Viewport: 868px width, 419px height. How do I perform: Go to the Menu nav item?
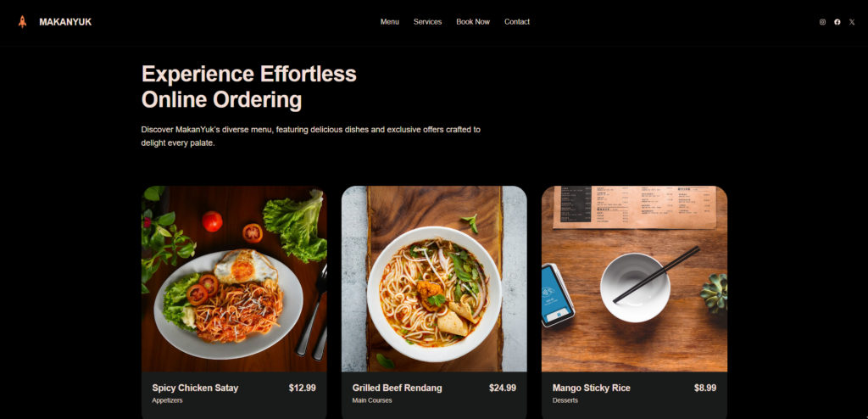(390, 22)
